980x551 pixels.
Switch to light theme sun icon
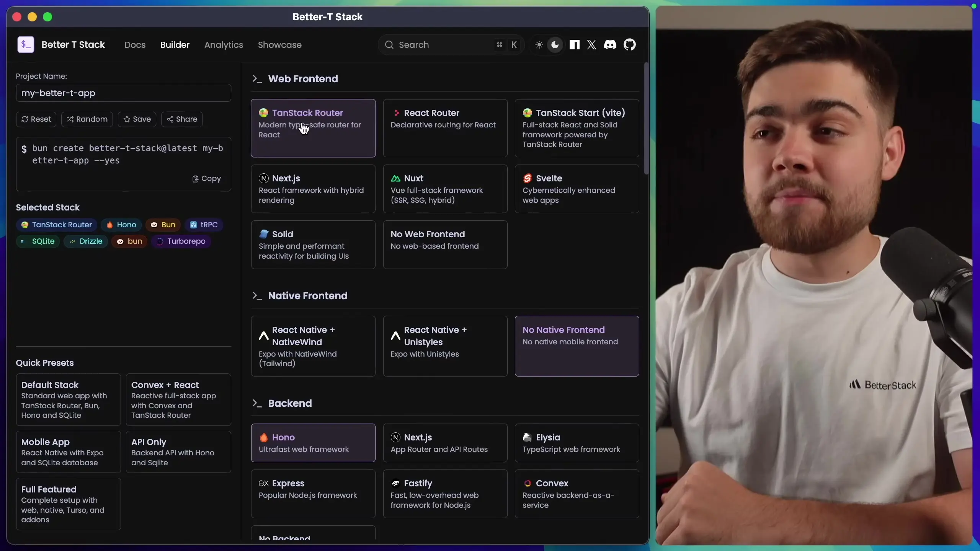pos(539,45)
